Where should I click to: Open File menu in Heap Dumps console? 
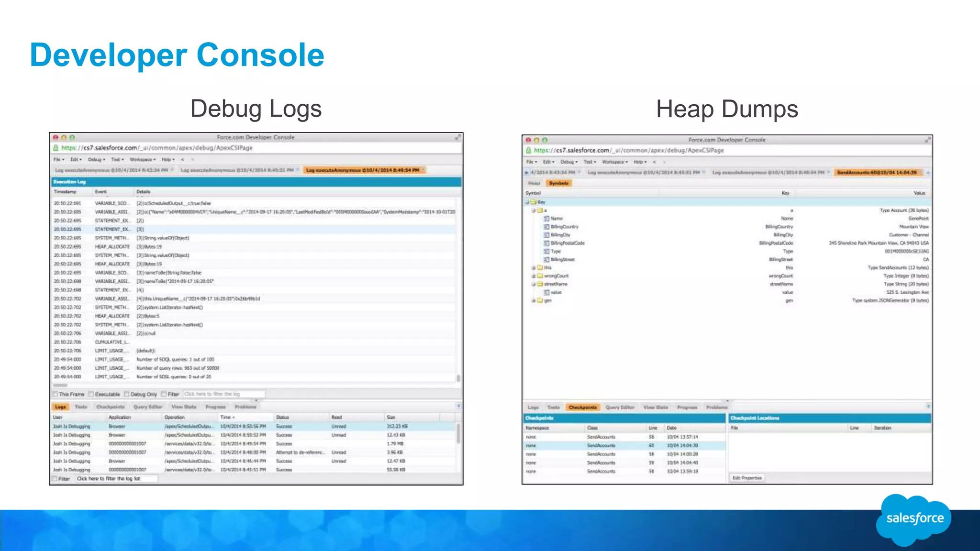click(x=531, y=162)
